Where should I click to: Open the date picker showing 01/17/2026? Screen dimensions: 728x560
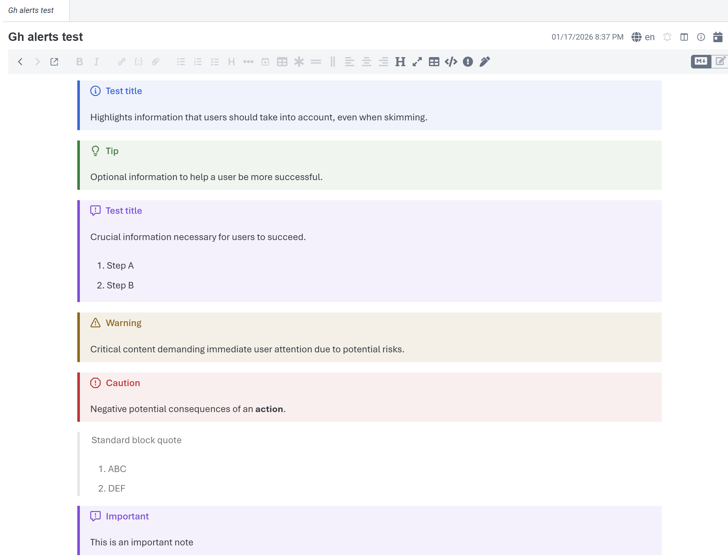pos(587,37)
